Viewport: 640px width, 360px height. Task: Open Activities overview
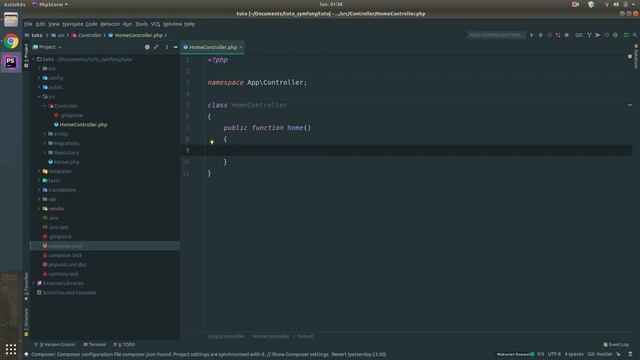pos(14,4)
